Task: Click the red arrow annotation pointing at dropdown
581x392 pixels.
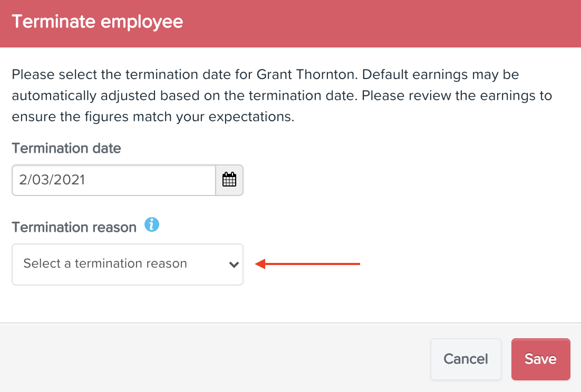Action: (x=307, y=264)
